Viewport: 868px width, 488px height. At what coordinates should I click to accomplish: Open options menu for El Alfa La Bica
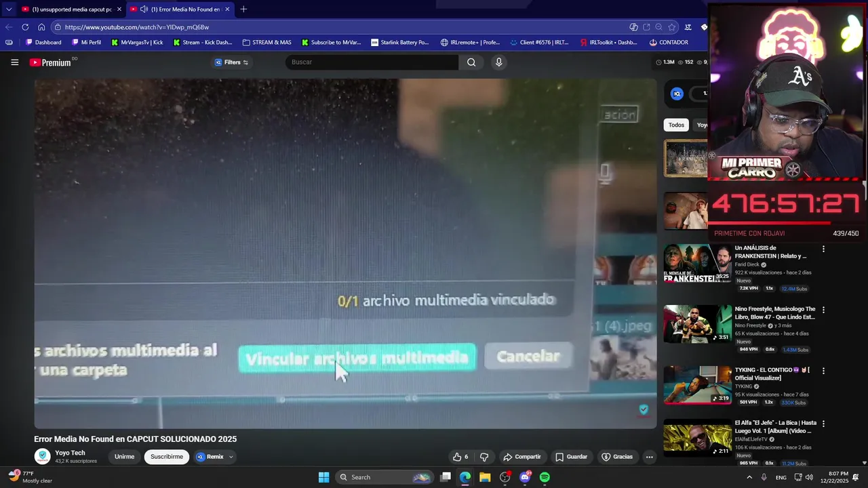pos(823,424)
